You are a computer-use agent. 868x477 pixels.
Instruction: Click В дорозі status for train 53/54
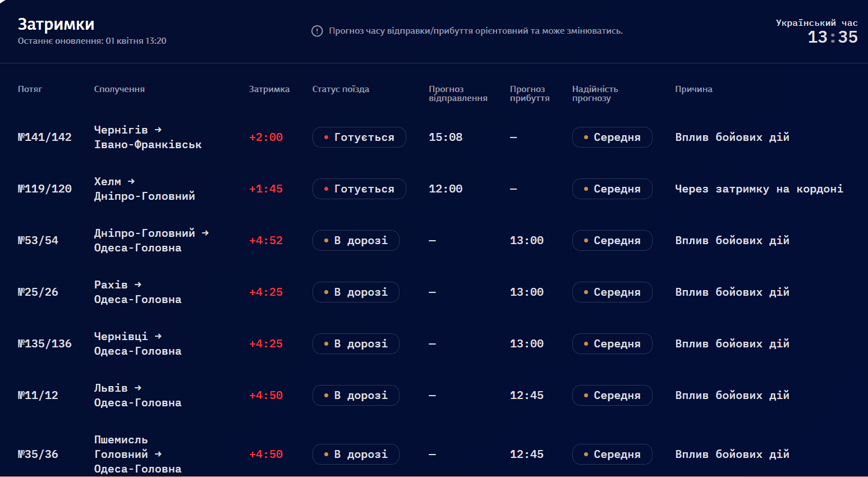[x=355, y=241]
